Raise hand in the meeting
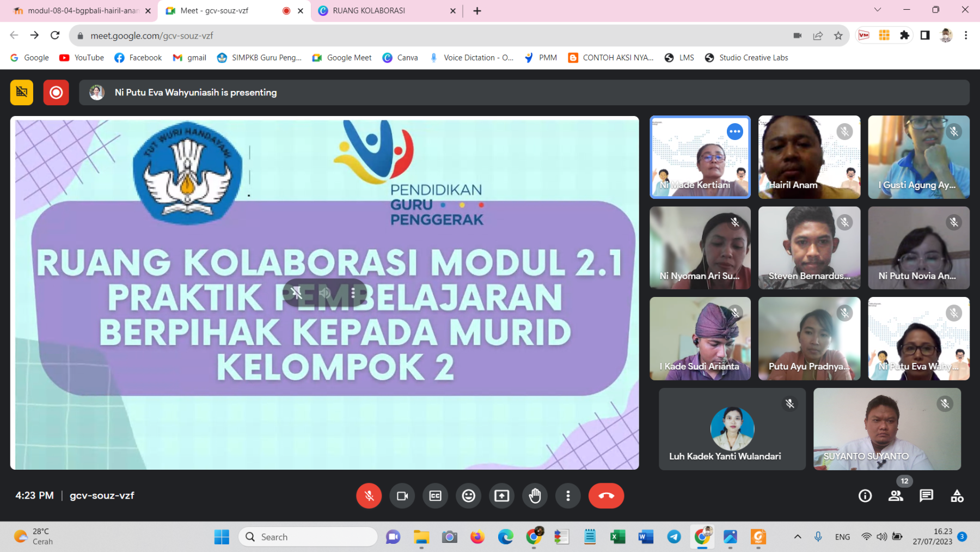 535,496
